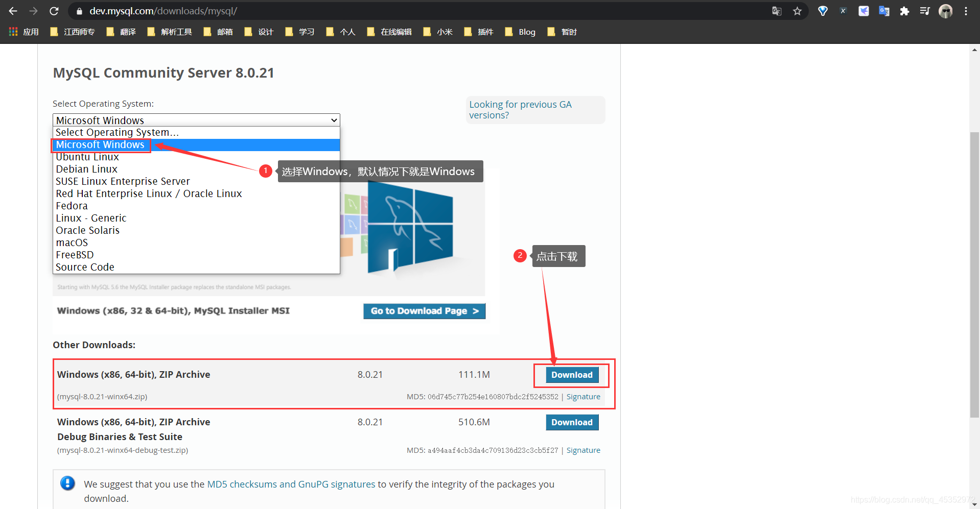Click the small X extension icon
Screen dimensions: 980x509
843,11
